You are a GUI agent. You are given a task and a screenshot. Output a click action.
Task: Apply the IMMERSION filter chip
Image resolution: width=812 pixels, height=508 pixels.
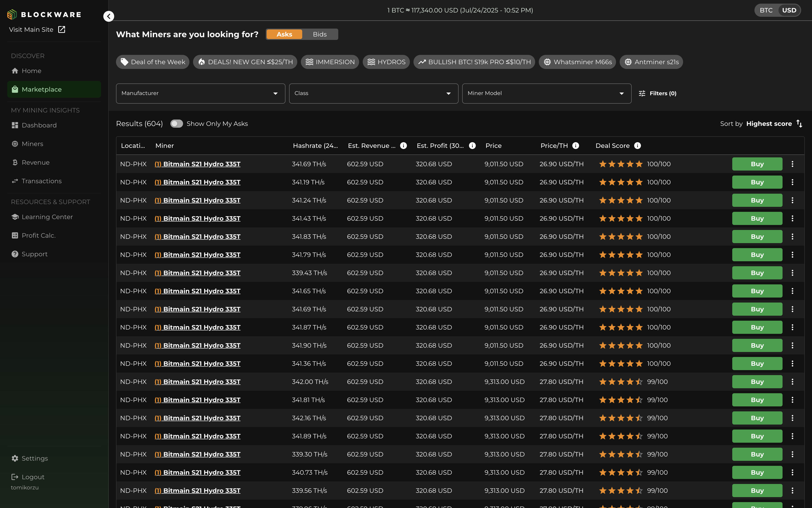(330, 62)
